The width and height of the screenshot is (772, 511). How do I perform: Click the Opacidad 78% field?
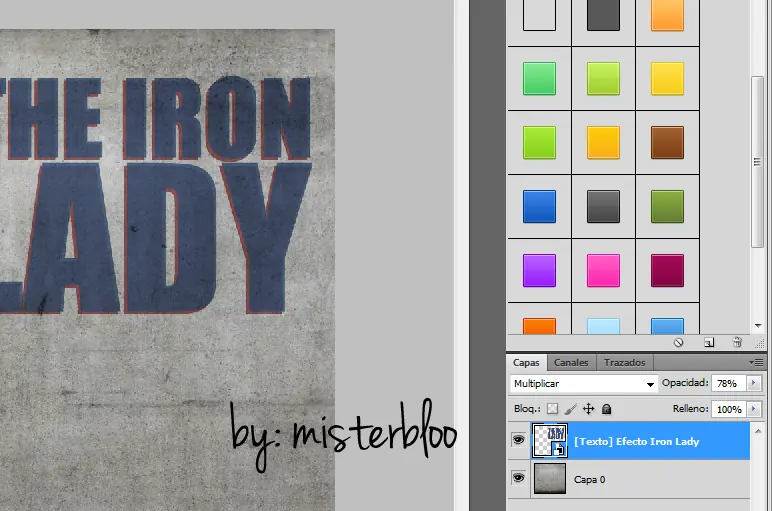click(729, 383)
